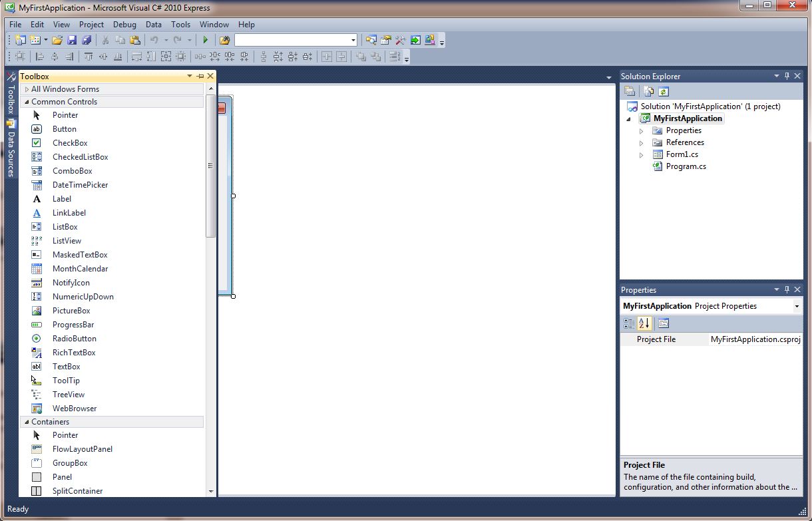Open the Data Sources side tab
Viewport: 812px width, 521px height.
[11, 149]
